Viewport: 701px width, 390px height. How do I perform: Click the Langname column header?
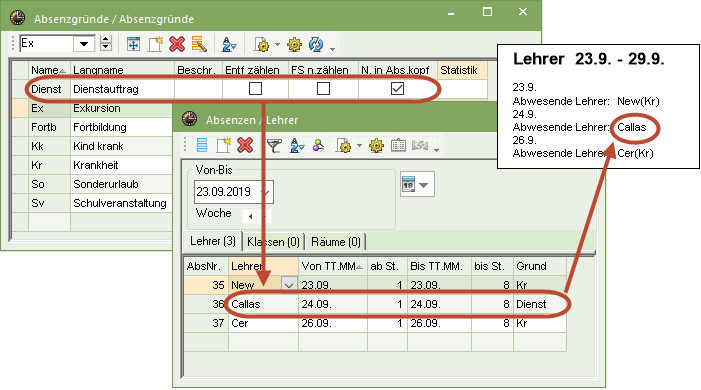[122, 70]
